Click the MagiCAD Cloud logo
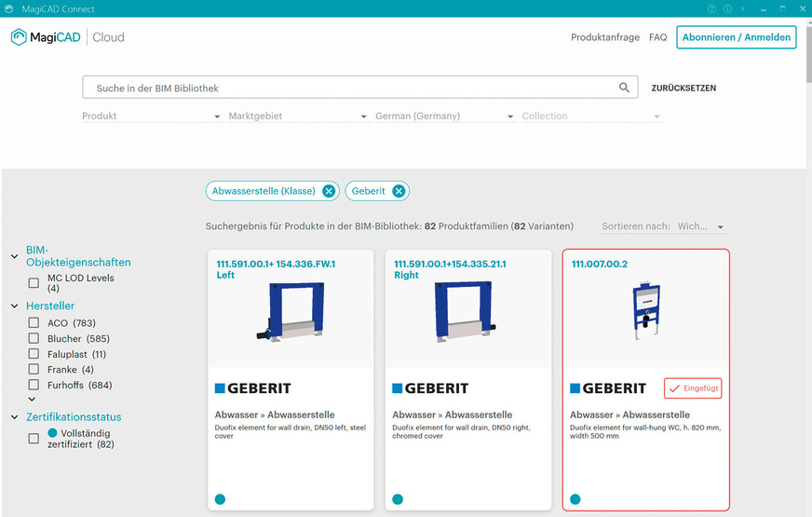 tap(68, 37)
